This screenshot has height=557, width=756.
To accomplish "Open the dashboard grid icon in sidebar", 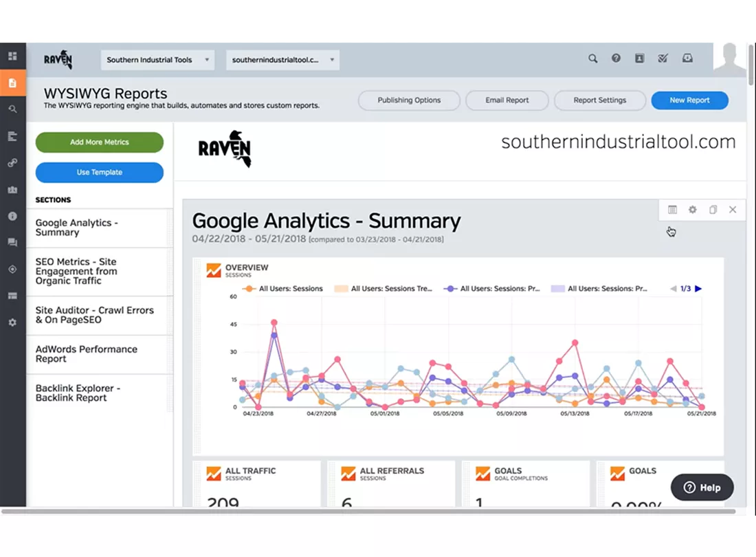I will click(x=12, y=56).
